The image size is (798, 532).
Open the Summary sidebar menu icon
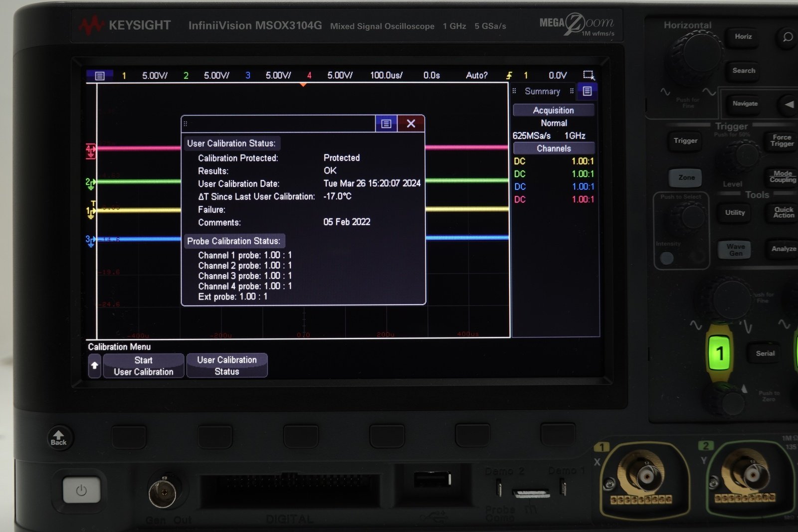tap(587, 91)
